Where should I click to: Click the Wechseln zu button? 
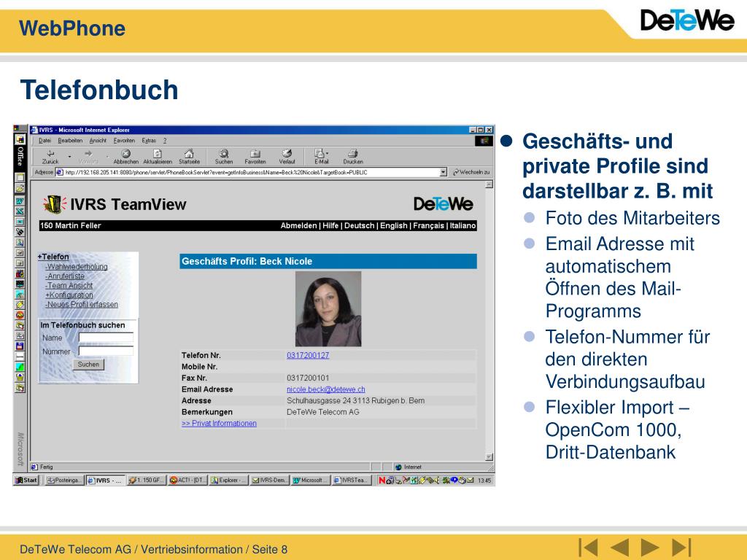click(x=472, y=172)
